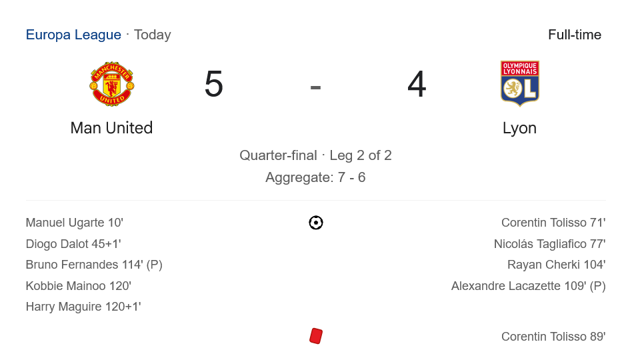Viewport: 632px width, 364px height.
Task: Click Bruno Fernandes 114' penalty entry
Action: [x=94, y=265]
